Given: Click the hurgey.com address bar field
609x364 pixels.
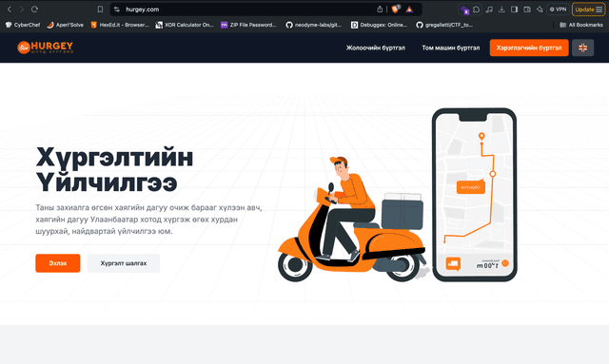Looking at the screenshot, I should 248,10.
